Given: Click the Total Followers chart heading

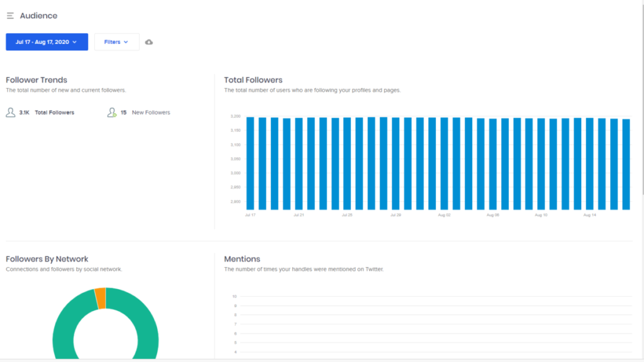Looking at the screenshot, I should pos(253,80).
